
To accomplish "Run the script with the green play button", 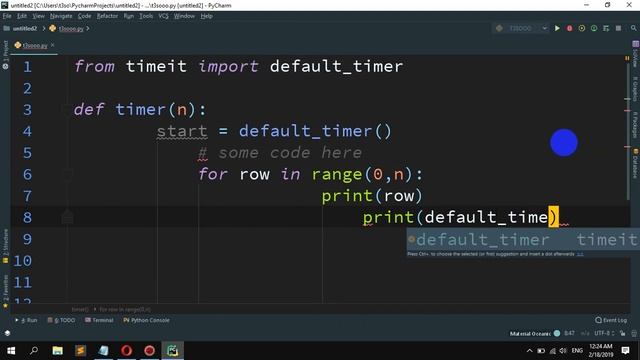I will click(x=557, y=28).
